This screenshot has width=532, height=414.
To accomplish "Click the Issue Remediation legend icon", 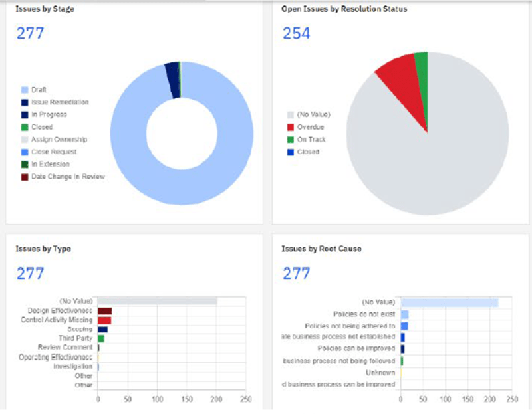I will (x=23, y=102).
